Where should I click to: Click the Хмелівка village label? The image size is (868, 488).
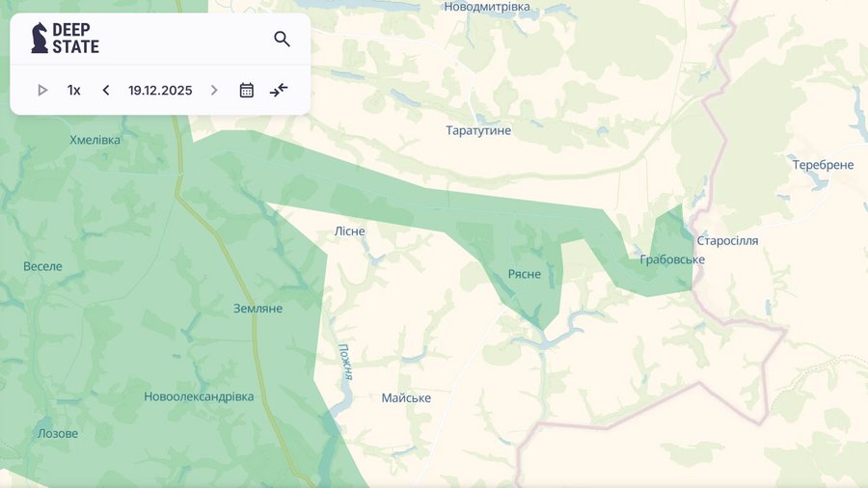coord(95,140)
